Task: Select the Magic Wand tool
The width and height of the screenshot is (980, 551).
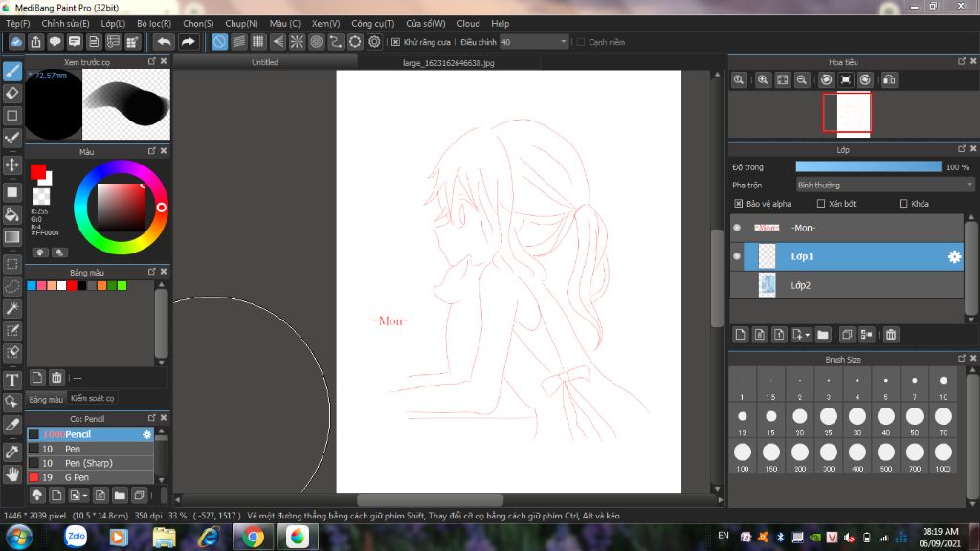Action: click(12, 309)
